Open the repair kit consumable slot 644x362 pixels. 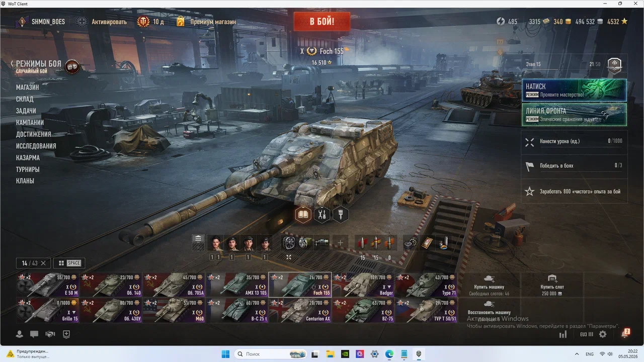click(x=411, y=243)
